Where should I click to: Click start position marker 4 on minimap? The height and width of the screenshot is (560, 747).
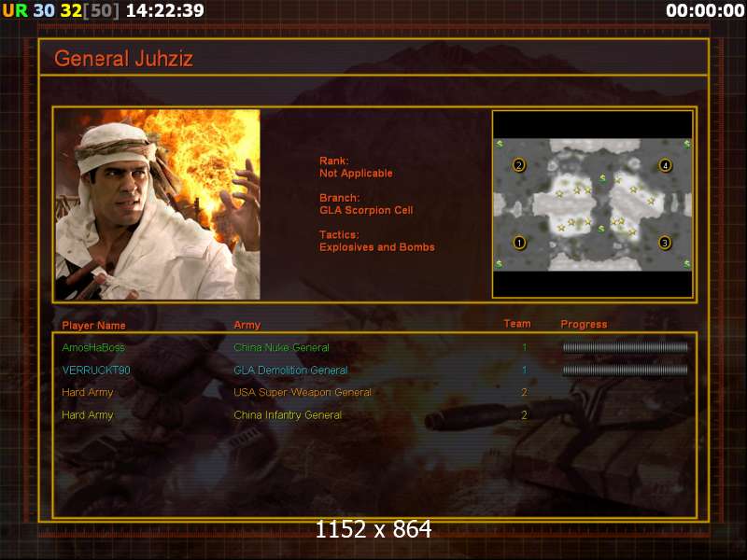[665, 165]
